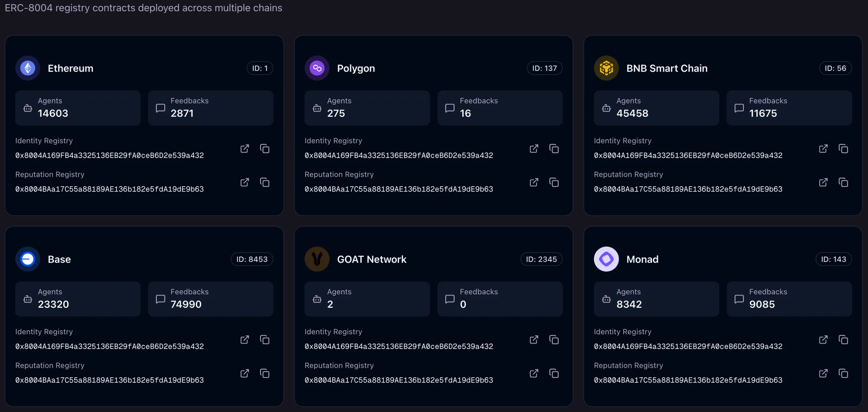The height and width of the screenshot is (412, 868).
Task: Copy BNB Smart Chain's Identity Registry address
Action: (844, 148)
